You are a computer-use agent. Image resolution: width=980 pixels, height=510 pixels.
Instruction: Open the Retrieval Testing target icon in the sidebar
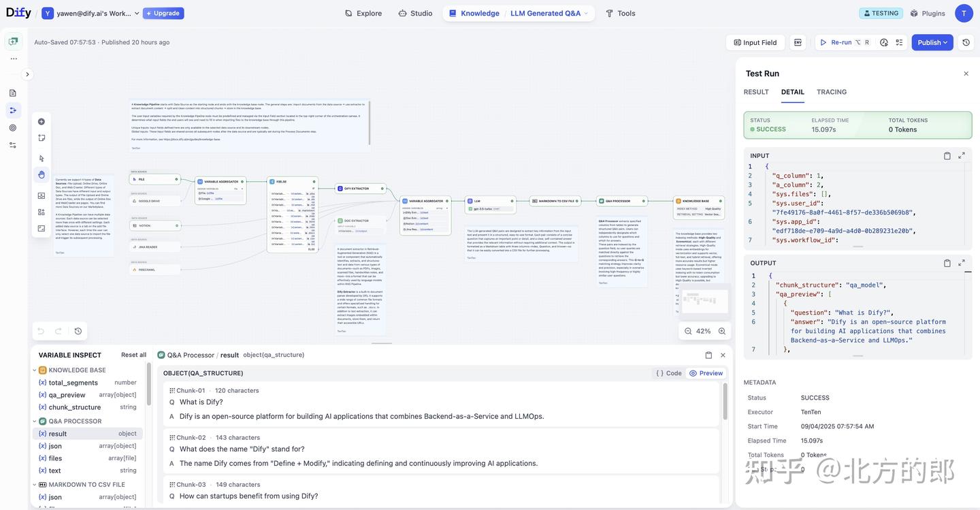pos(13,127)
